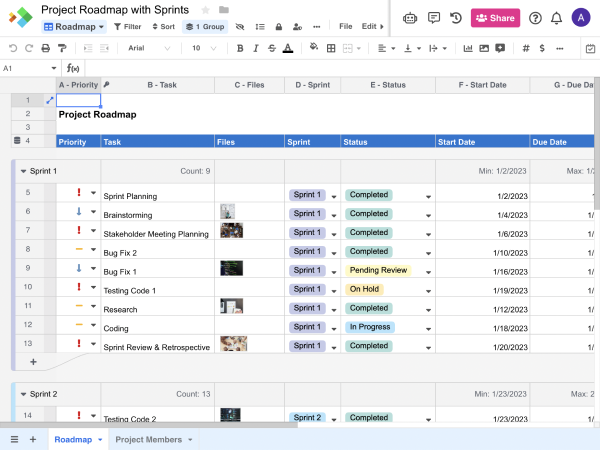Toggle strikethrough formatting

pyautogui.click(x=271, y=48)
